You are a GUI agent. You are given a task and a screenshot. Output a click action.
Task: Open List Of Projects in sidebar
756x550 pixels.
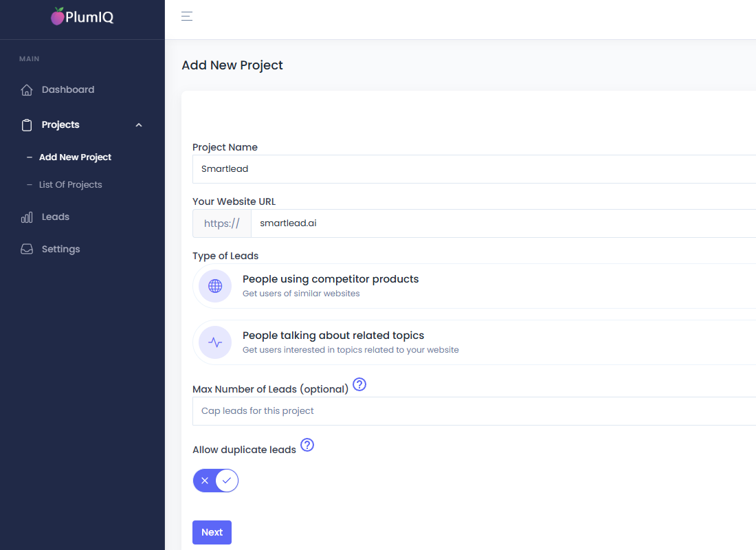70,185
